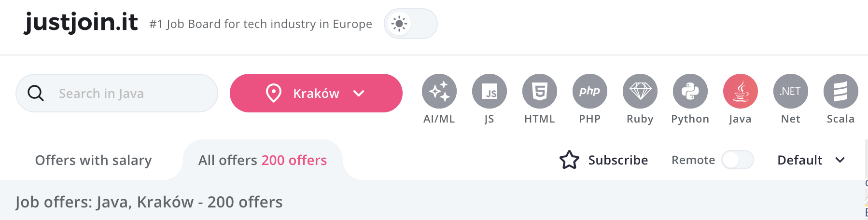Select the Scala category icon
868x220 pixels.
(x=840, y=92)
